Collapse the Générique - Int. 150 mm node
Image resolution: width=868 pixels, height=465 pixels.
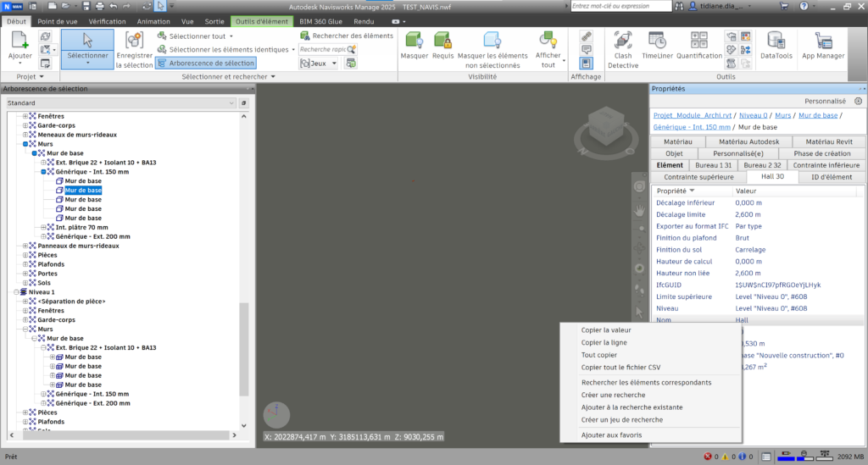point(44,172)
